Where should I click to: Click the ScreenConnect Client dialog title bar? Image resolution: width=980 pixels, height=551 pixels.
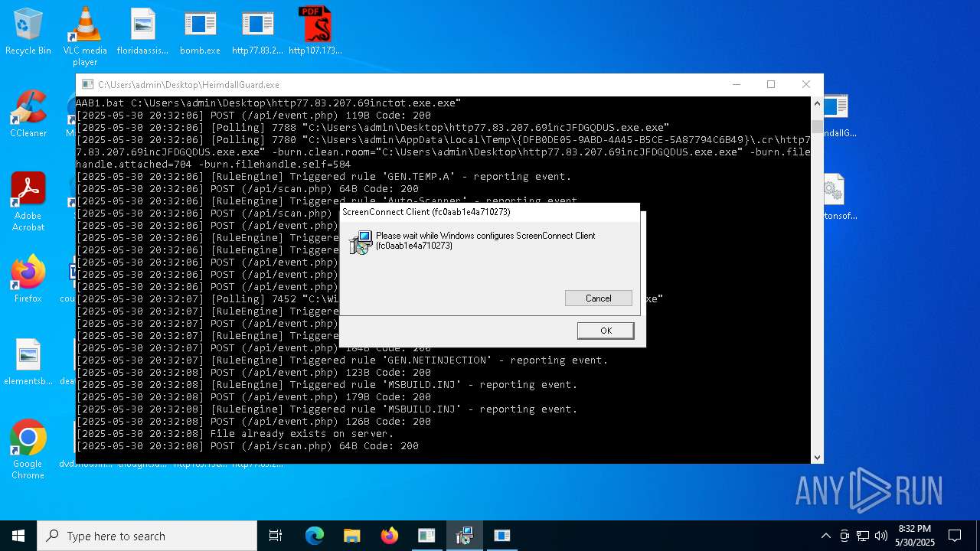pyautogui.click(x=490, y=212)
